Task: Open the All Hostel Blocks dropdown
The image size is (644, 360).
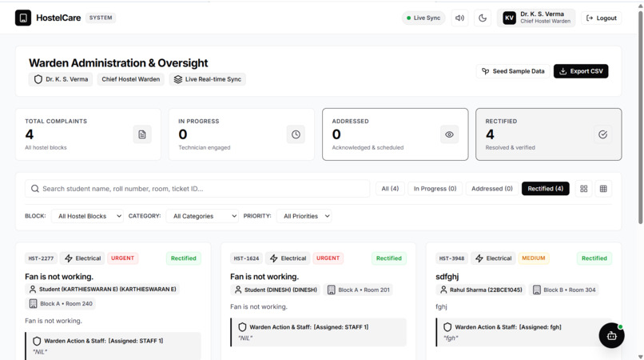Action: (x=87, y=216)
